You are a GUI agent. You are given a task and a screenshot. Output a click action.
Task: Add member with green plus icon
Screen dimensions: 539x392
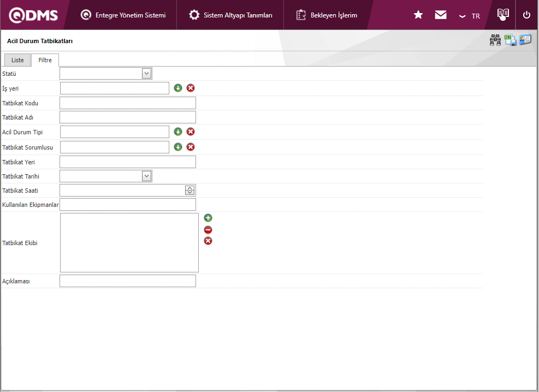point(208,218)
